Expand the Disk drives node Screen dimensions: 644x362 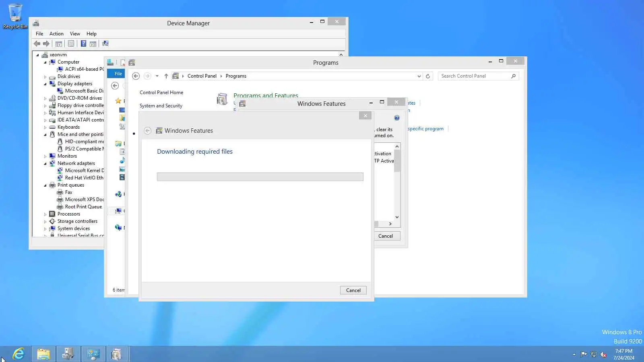(45, 76)
